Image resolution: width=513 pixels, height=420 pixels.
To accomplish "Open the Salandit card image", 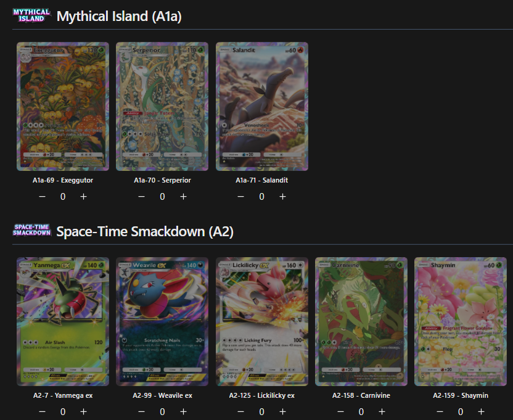I will [261, 107].
